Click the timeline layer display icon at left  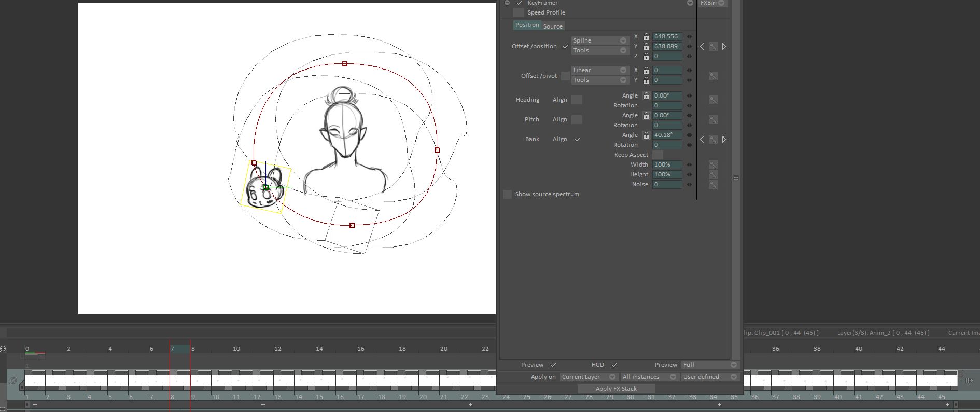[x=13, y=380]
